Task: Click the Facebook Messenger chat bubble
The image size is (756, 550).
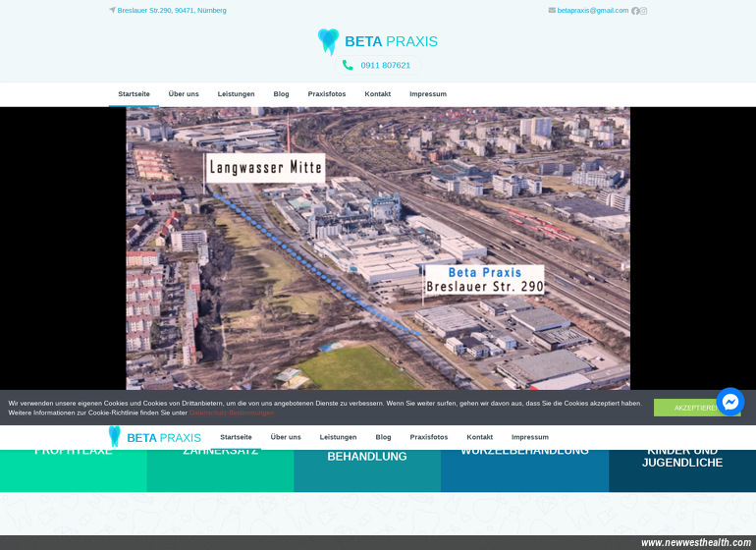Action: coord(729,402)
